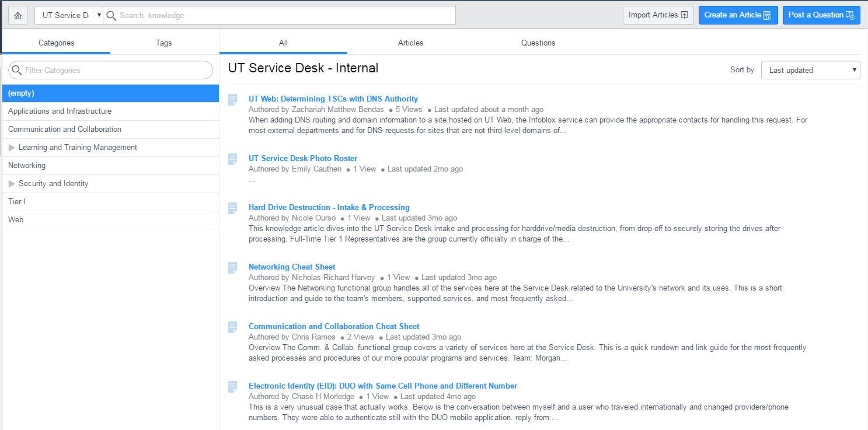Select the (empty) category

(110, 93)
